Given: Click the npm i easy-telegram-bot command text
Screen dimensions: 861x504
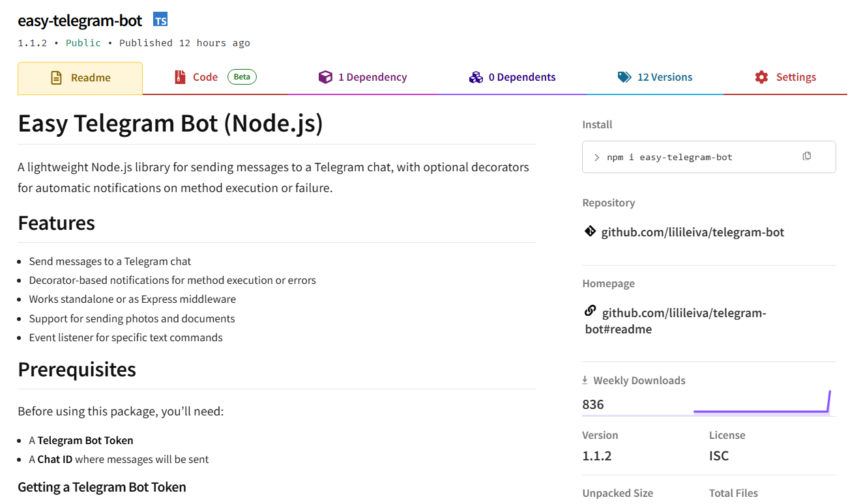Looking at the screenshot, I should pyautogui.click(x=669, y=157).
